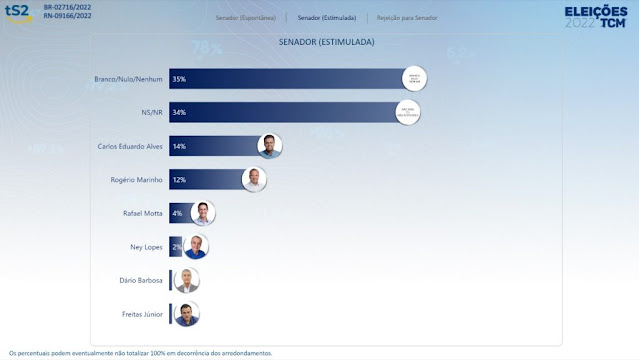Click the 'Ney Lopes' label
The image size is (639, 360).
pos(146,247)
